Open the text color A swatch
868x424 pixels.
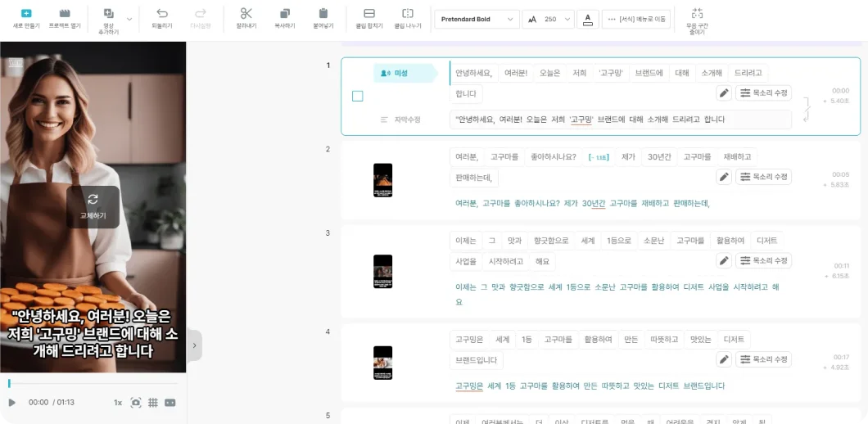(587, 20)
